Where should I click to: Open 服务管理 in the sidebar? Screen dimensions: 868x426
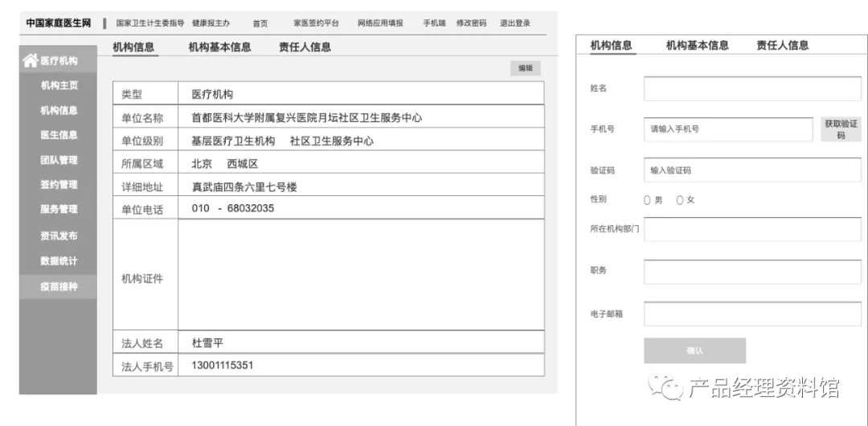point(59,209)
